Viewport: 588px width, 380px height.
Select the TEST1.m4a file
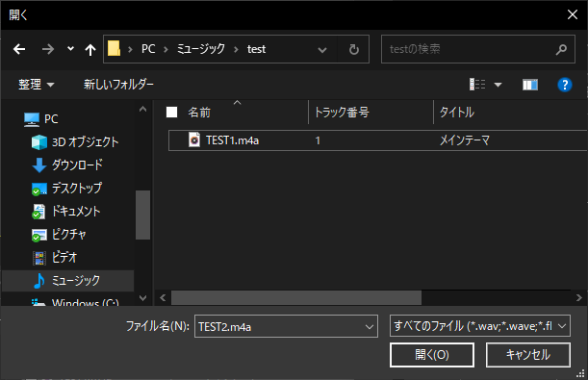pyautogui.click(x=378, y=140)
